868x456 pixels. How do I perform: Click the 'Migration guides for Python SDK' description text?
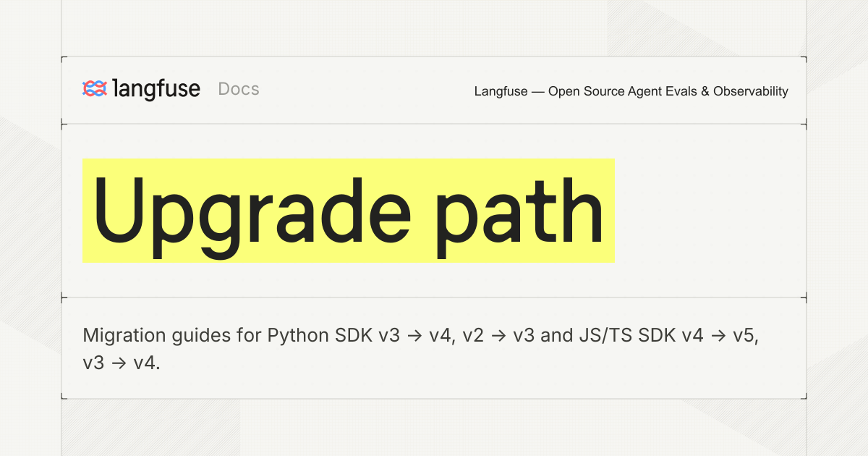pos(420,349)
